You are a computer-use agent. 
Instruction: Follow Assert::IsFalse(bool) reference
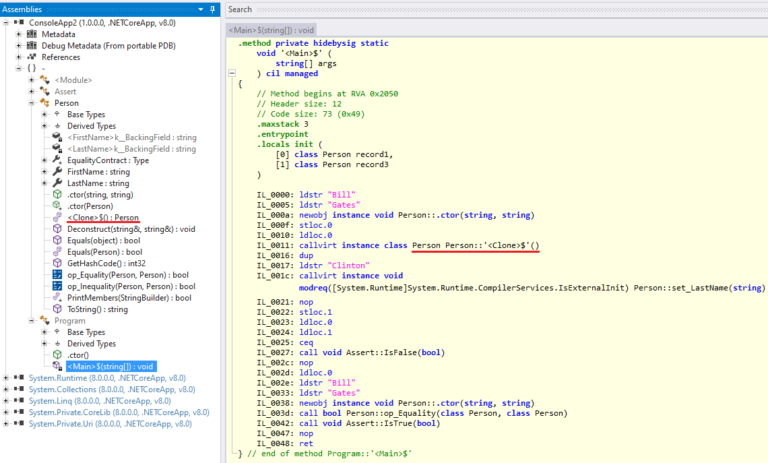tap(395, 352)
